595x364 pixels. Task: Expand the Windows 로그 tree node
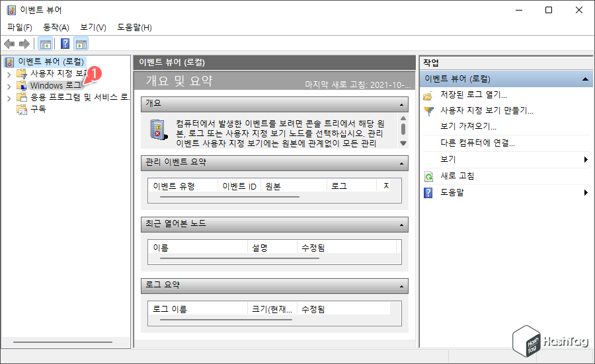pyautogui.click(x=9, y=87)
